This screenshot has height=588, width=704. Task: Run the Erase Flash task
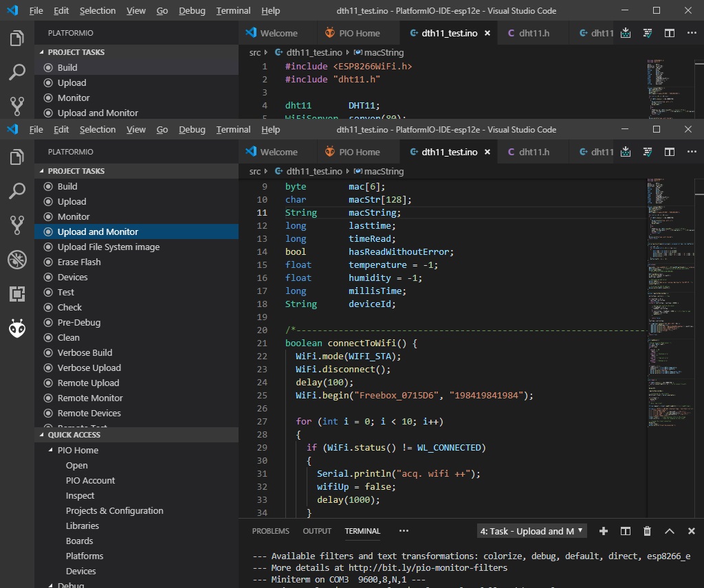pos(137,262)
